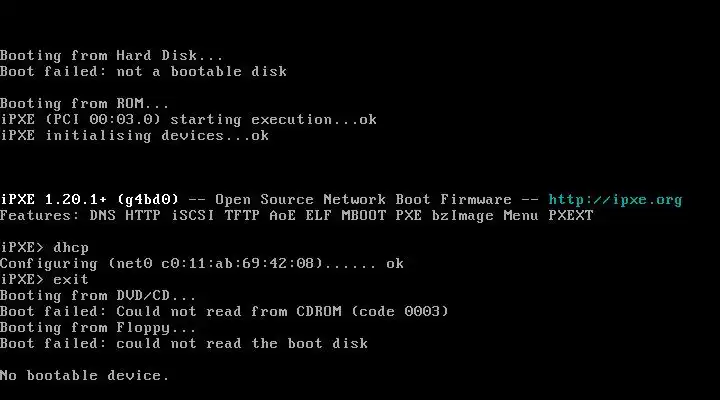Click the 'Booting from ROM...' line

(84, 104)
